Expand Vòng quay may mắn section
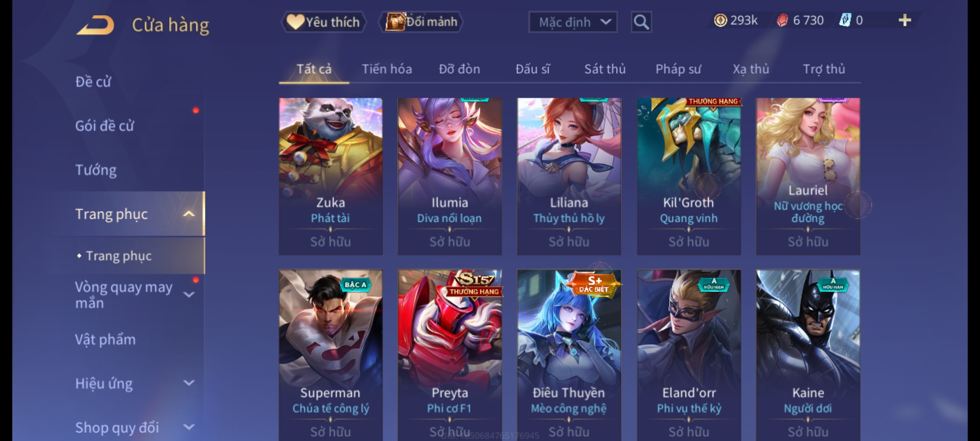Image resolution: width=980 pixels, height=441 pixels. tap(189, 294)
